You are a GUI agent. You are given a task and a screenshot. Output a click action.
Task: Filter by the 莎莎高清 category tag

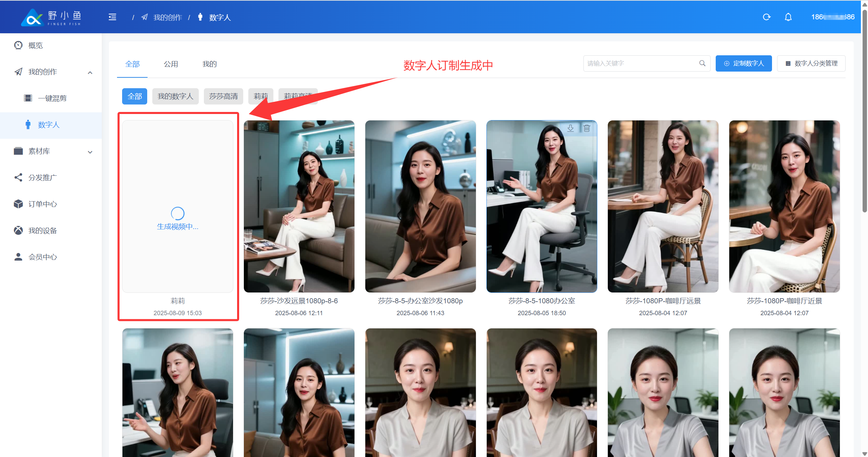[223, 96]
